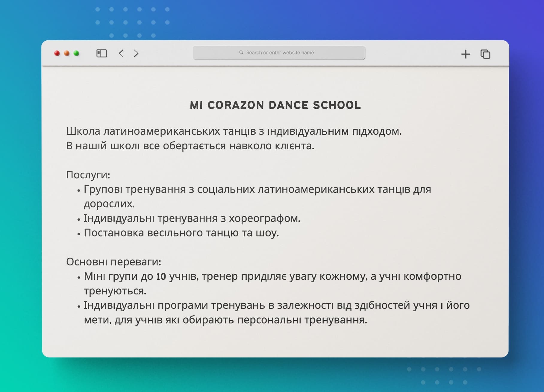
Task: Click the 'Основні переваги:' section label
Action: coord(113,262)
